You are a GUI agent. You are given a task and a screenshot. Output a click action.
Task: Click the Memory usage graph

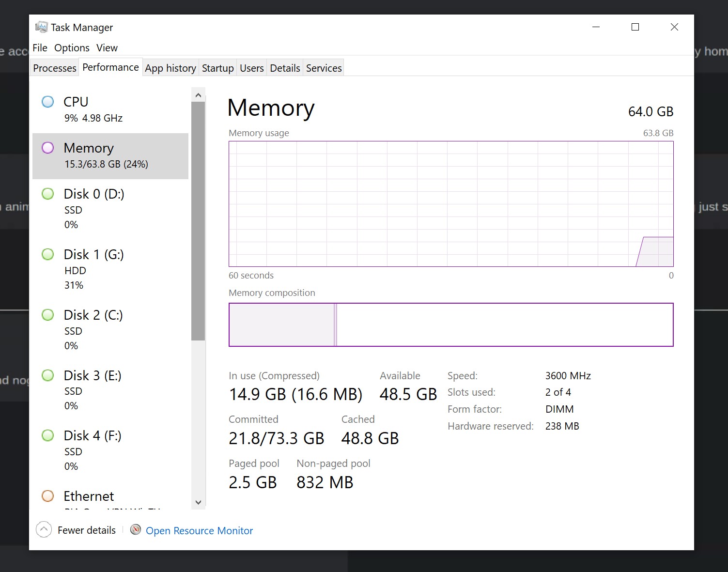451,204
